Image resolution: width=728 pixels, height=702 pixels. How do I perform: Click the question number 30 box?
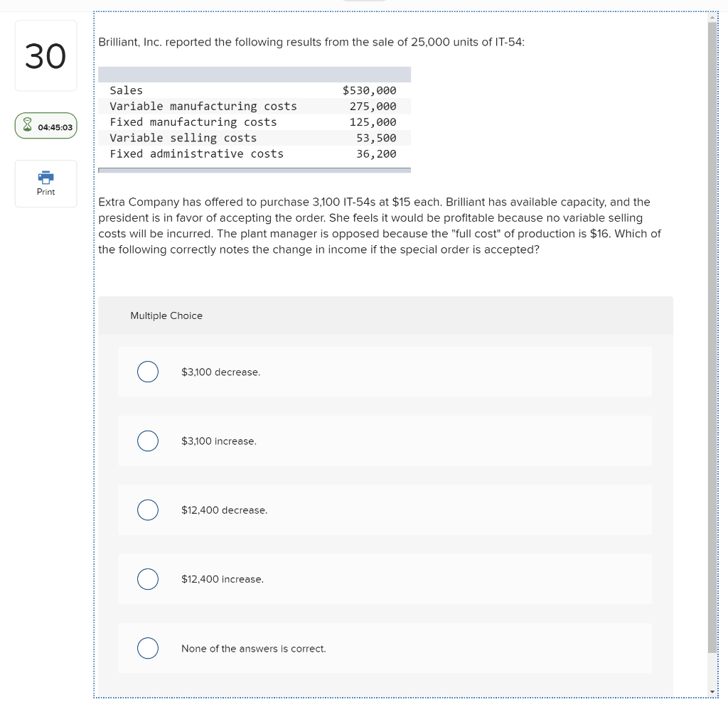click(46, 55)
